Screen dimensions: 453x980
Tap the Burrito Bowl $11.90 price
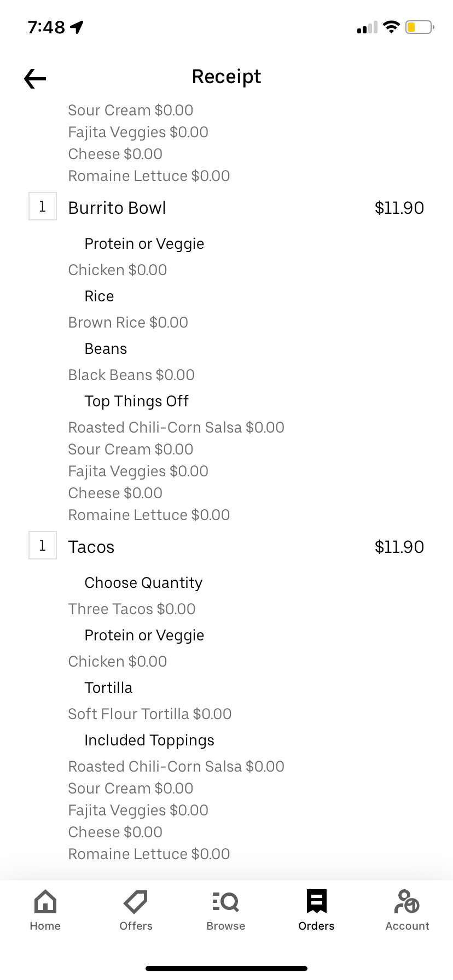pyautogui.click(x=399, y=208)
